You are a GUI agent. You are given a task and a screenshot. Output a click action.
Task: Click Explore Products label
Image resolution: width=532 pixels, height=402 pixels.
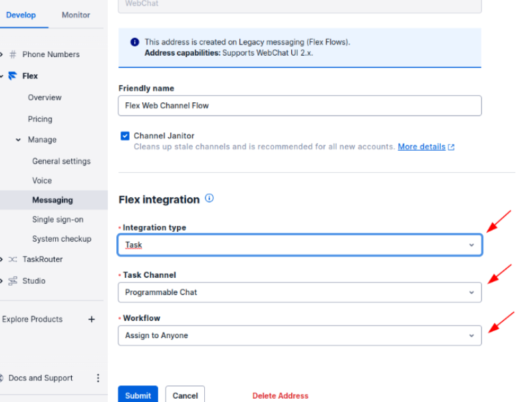(32, 320)
